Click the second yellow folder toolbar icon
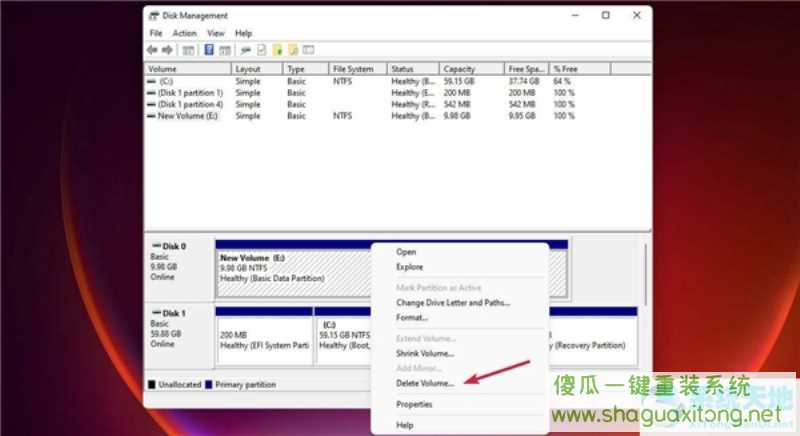The image size is (800, 436). (293, 50)
